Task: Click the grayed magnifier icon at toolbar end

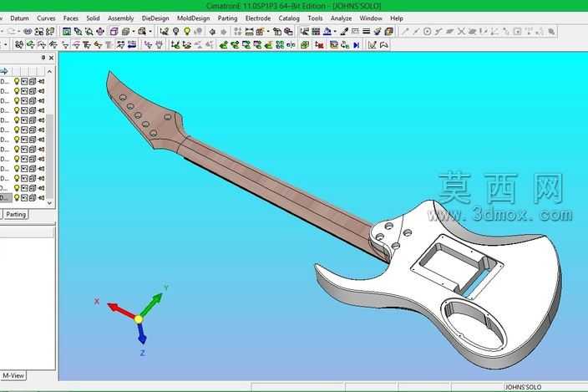Action: coord(551,32)
